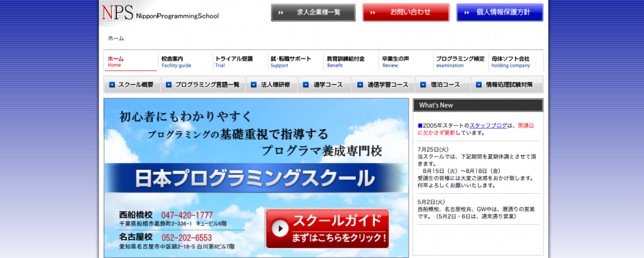Open the 法人様研修 submenu item

[x=272, y=84]
